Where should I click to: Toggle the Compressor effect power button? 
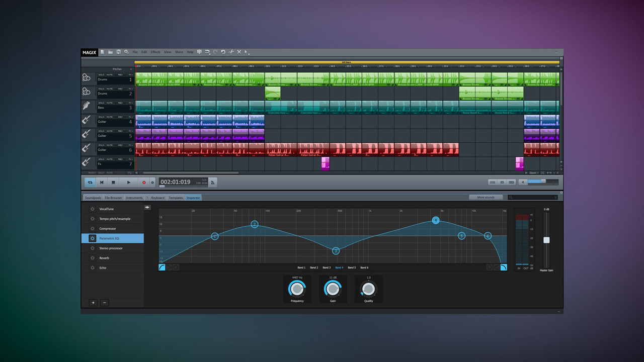[x=93, y=228]
